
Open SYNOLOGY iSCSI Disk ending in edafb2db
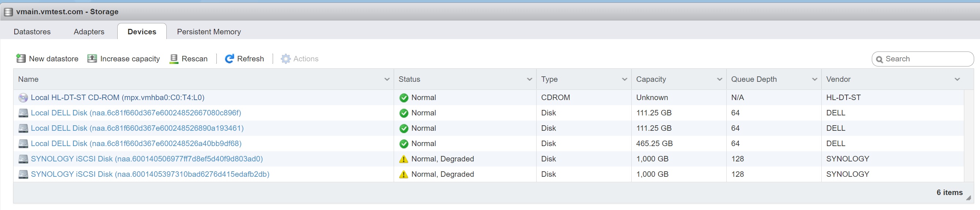[x=150, y=174]
